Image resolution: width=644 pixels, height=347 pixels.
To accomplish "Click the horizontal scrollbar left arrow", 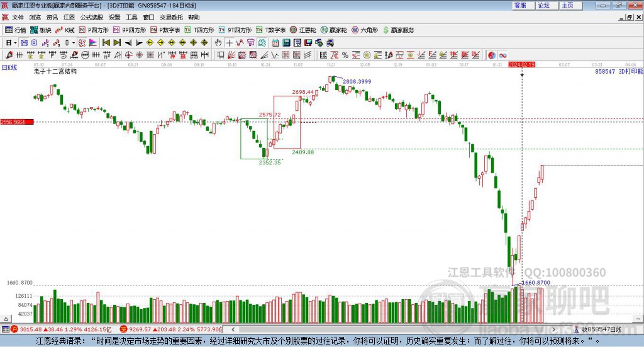I will tap(233, 329).
